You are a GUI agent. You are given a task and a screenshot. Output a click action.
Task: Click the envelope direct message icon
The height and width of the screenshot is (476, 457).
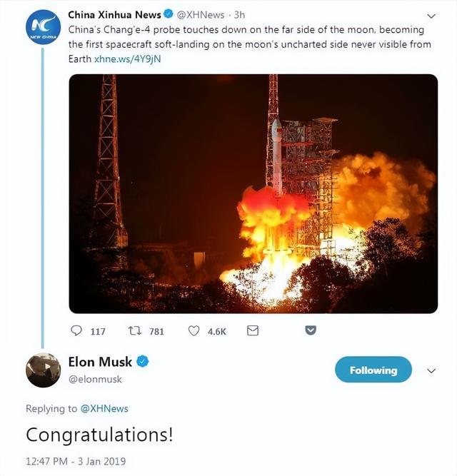coord(252,331)
